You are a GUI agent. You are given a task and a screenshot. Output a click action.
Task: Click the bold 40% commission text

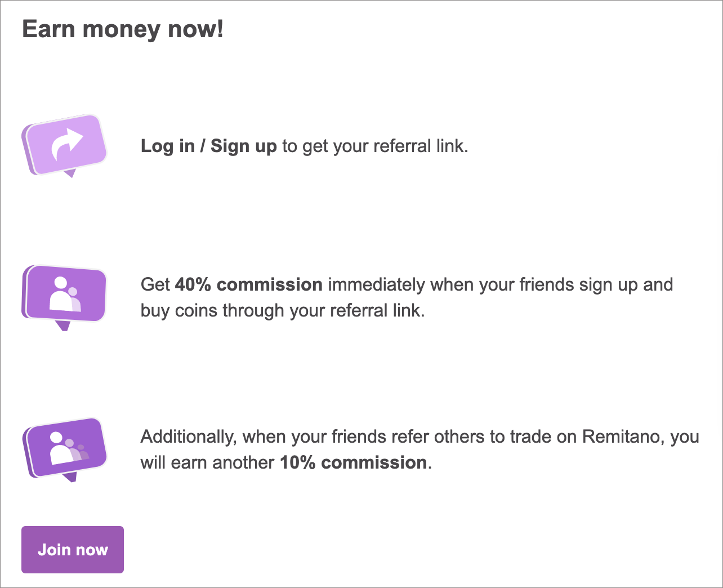[x=248, y=284]
